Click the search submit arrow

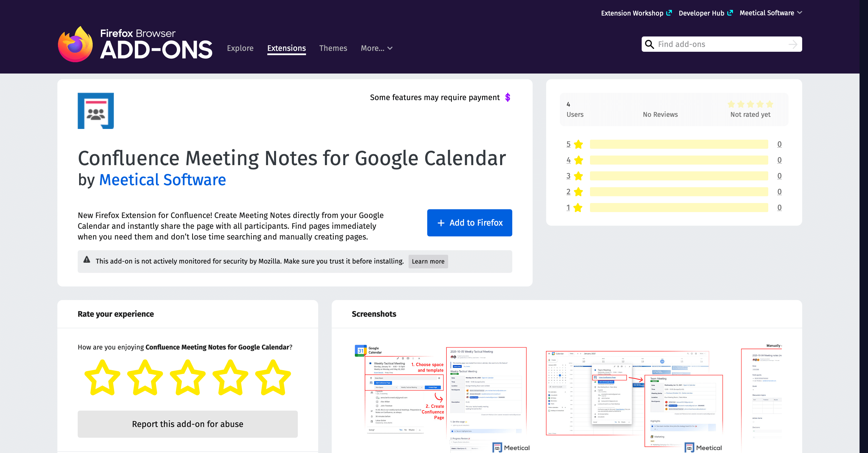[x=793, y=44]
